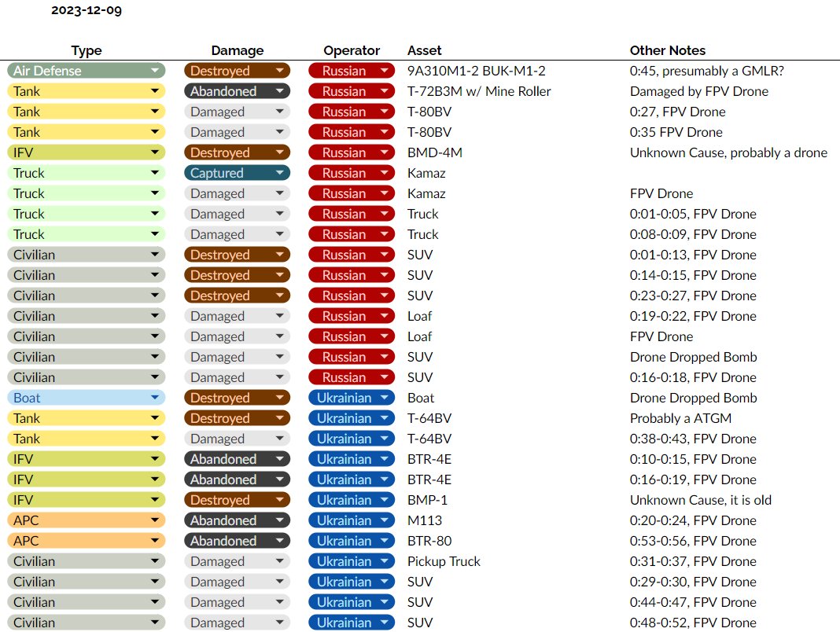Open Destroyed damage dropdown in BUK-M1-2 row

pyautogui.click(x=237, y=71)
